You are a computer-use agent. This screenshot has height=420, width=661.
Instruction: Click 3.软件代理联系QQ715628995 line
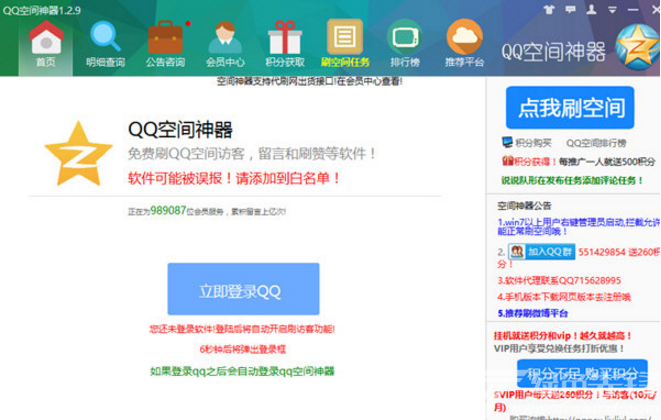point(559,280)
